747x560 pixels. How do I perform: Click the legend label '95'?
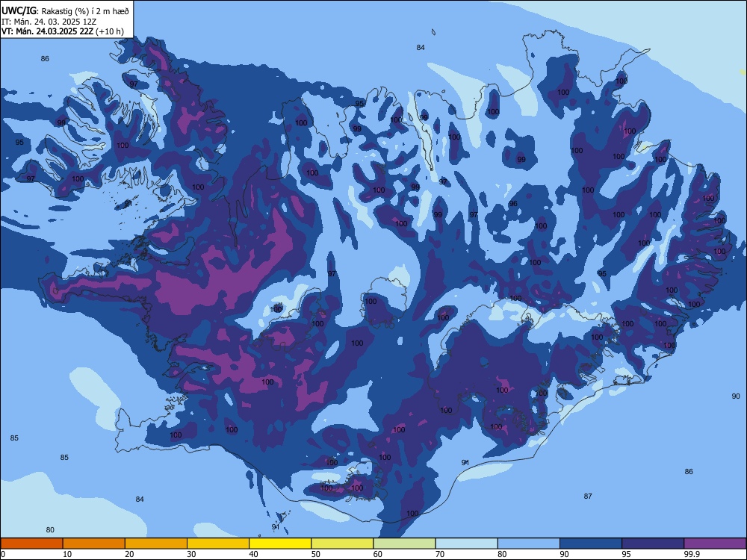click(x=626, y=554)
